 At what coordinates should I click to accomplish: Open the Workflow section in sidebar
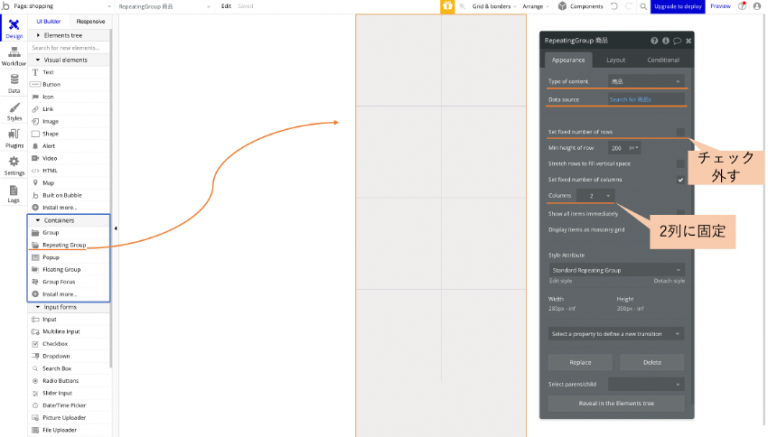(x=14, y=55)
